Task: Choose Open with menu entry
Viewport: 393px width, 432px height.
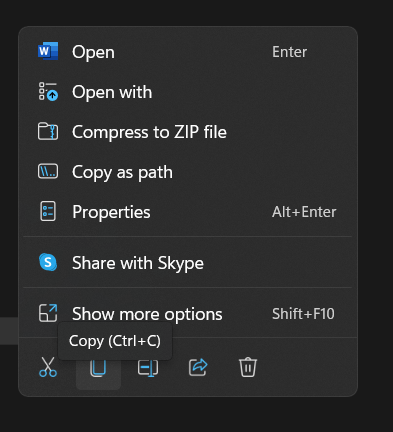Action: click(188, 92)
